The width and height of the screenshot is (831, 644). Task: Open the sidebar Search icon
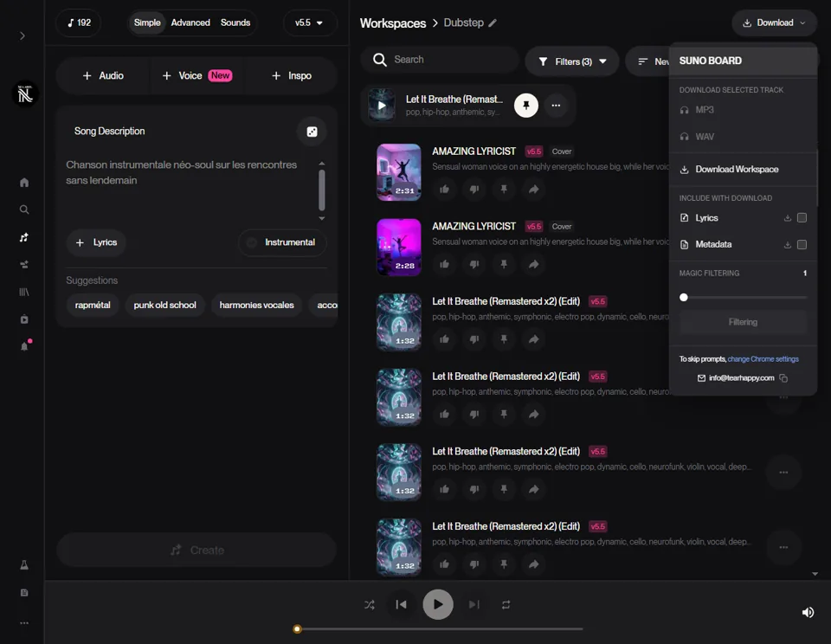point(24,209)
